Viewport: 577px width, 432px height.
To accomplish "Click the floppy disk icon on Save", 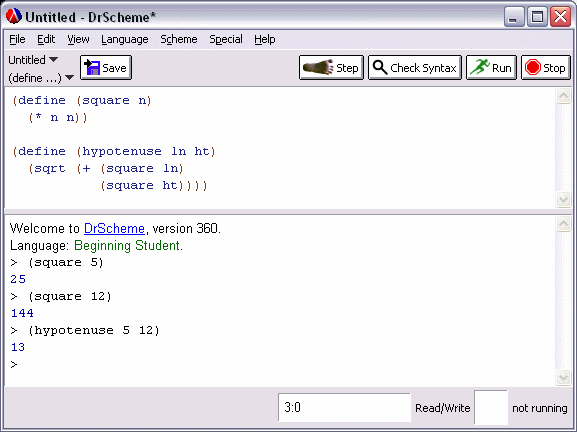I will coord(92,67).
